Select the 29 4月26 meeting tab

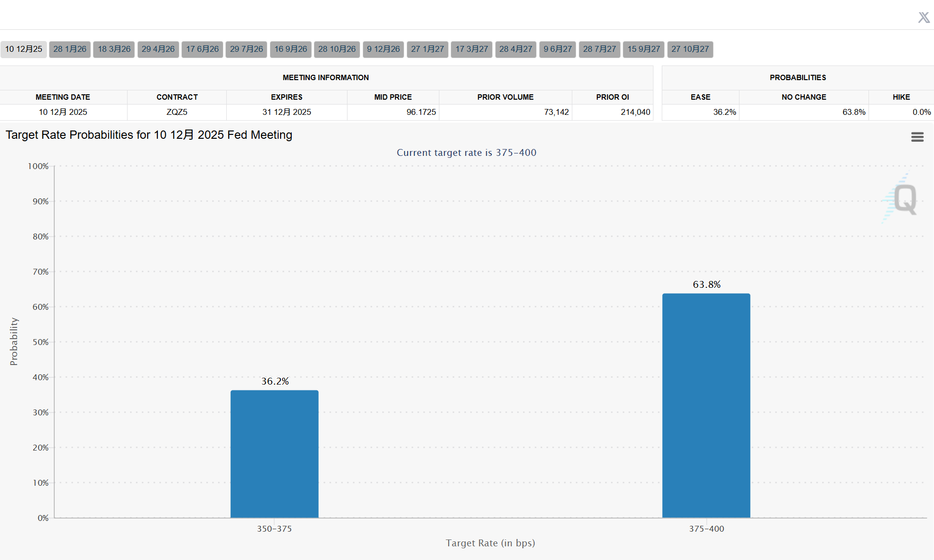click(x=158, y=49)
